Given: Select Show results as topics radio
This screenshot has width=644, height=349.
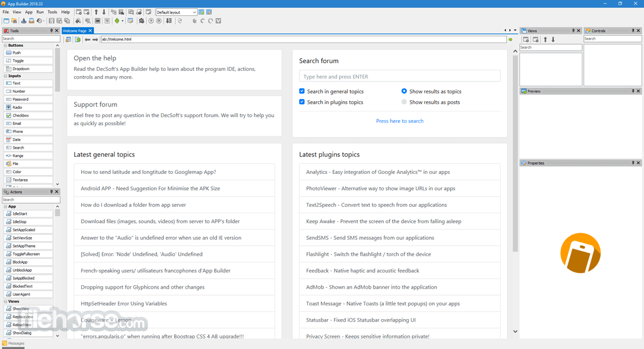Looking at the screenshot, I should (x=404, y=91).
